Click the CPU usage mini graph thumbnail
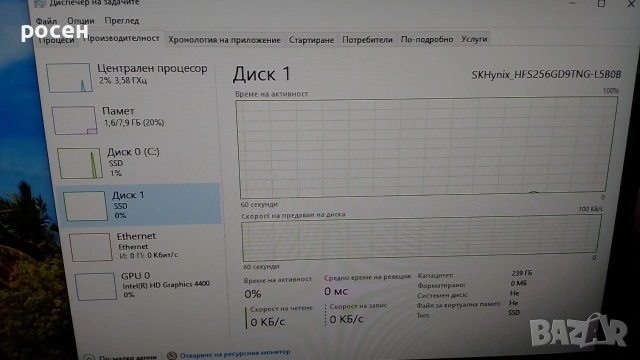The height and width of the screenshot is (360, 640). click(x=69, y=78)
